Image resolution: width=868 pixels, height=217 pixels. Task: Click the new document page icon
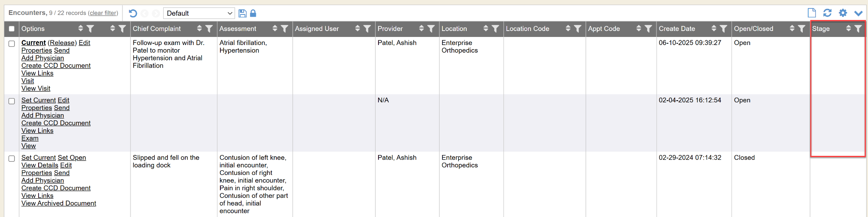pyautogui.click(x=812, y=13)
